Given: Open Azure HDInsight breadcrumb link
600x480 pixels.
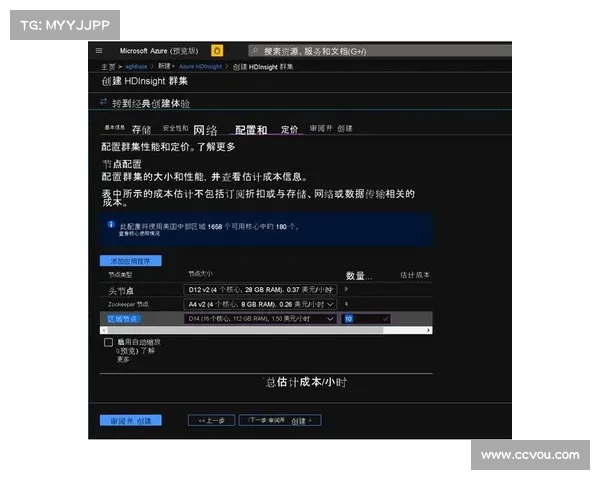Looking at the screenshot, I should point(200,67).
